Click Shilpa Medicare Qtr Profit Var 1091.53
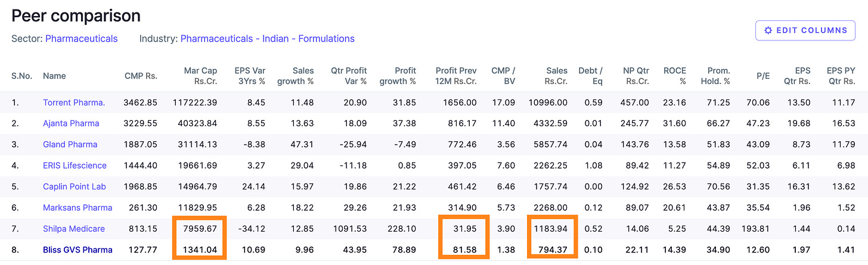 [351, 229]
